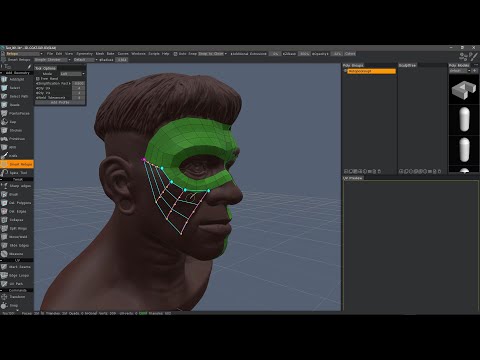This screenshot has height=360, width=480.
Task: Collapse the Add Geometry section header
Action: [17, 73]
